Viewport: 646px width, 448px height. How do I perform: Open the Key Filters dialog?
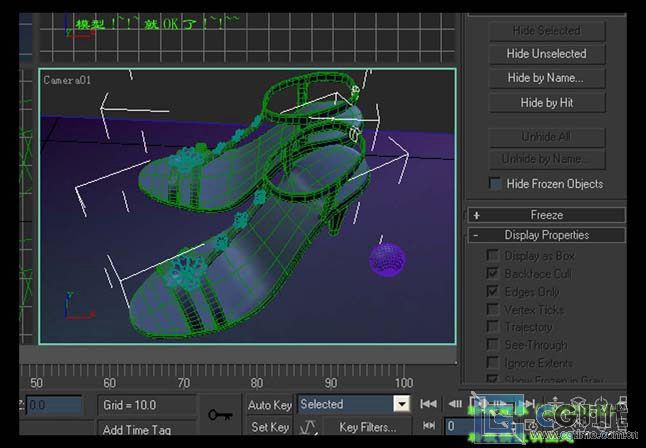367,428
